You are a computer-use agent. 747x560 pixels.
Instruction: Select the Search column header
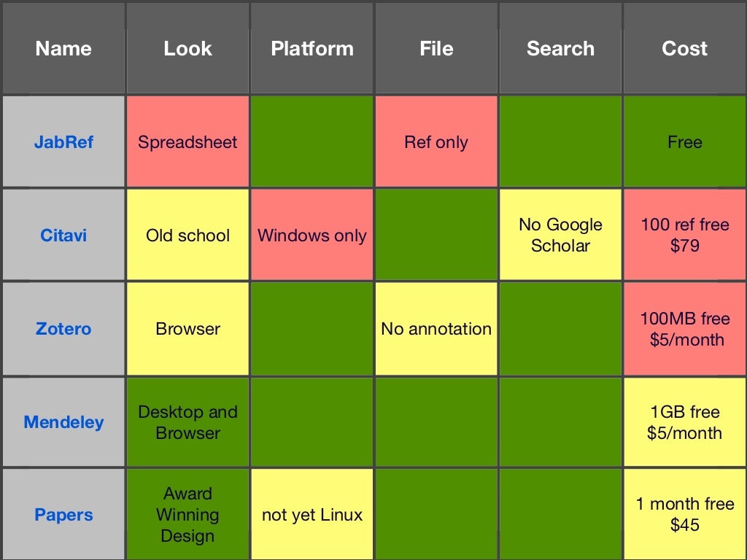561,48
